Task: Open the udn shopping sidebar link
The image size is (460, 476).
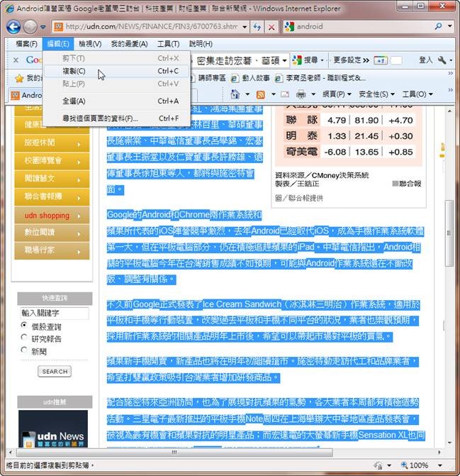Action: point(52,216)
